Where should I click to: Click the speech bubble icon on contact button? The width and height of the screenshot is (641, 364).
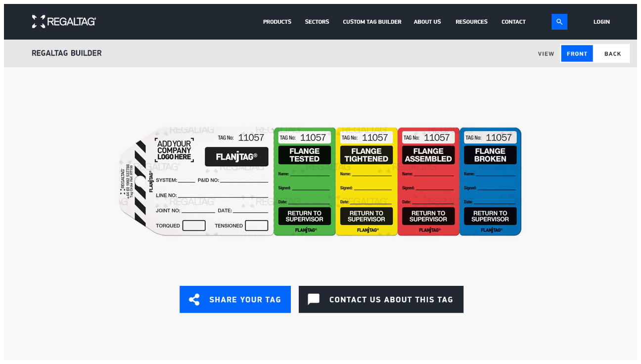pos(314,299)
